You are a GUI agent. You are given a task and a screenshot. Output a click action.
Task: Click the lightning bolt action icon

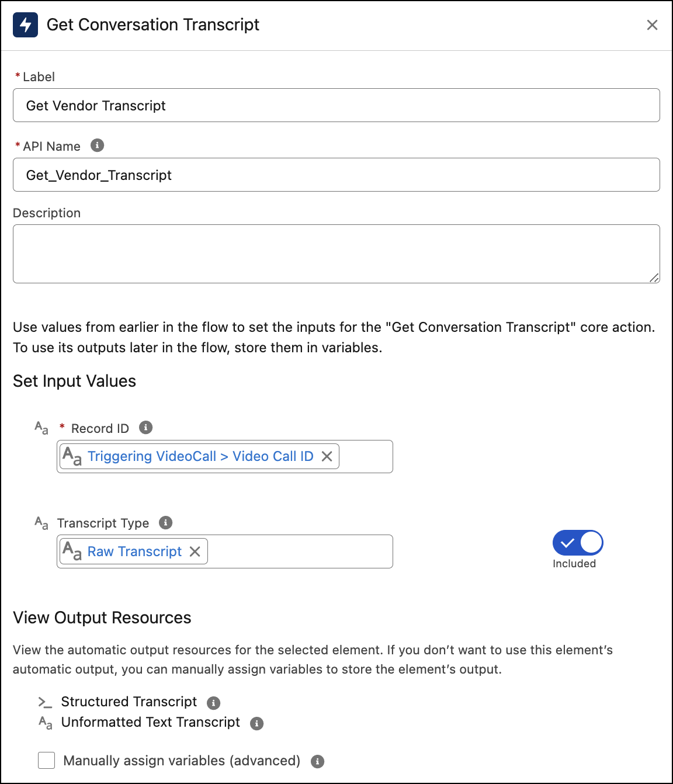pos(25,25)
